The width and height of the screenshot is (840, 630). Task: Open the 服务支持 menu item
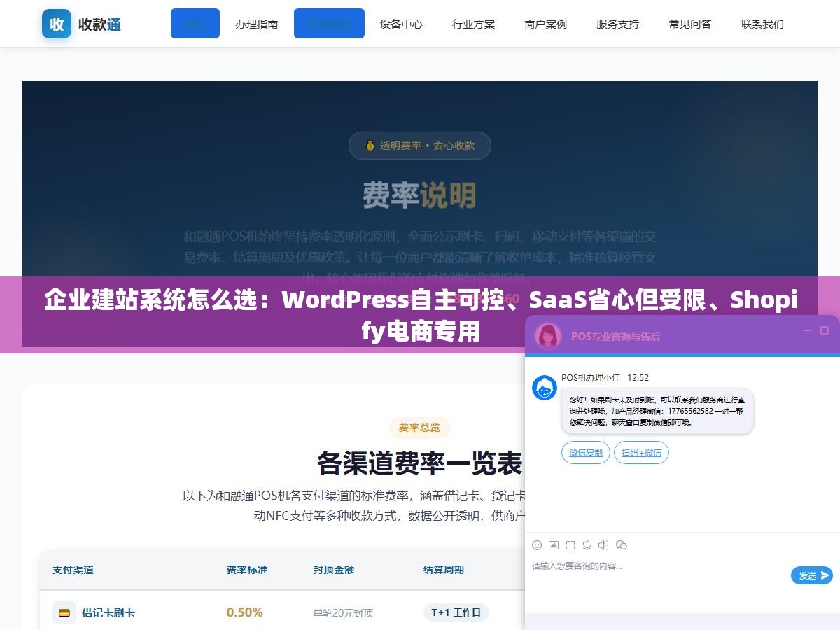[617, 24]
